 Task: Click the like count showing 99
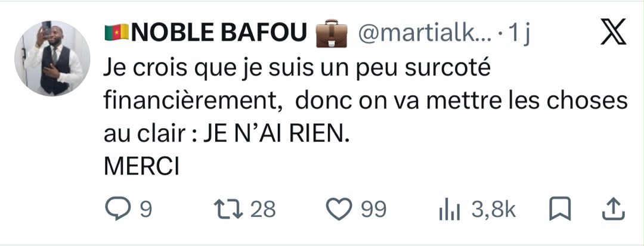coord(374,210)
